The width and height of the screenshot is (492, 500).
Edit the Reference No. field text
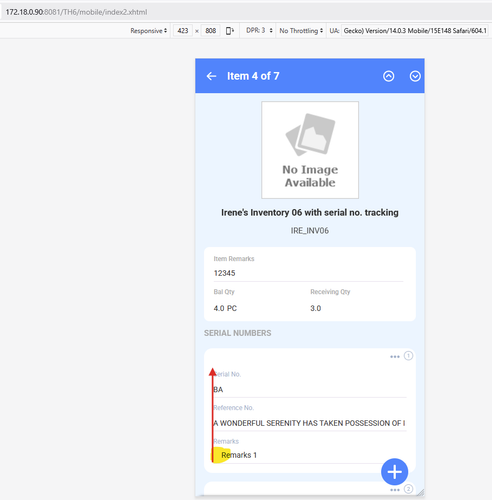tap(310, 423)
